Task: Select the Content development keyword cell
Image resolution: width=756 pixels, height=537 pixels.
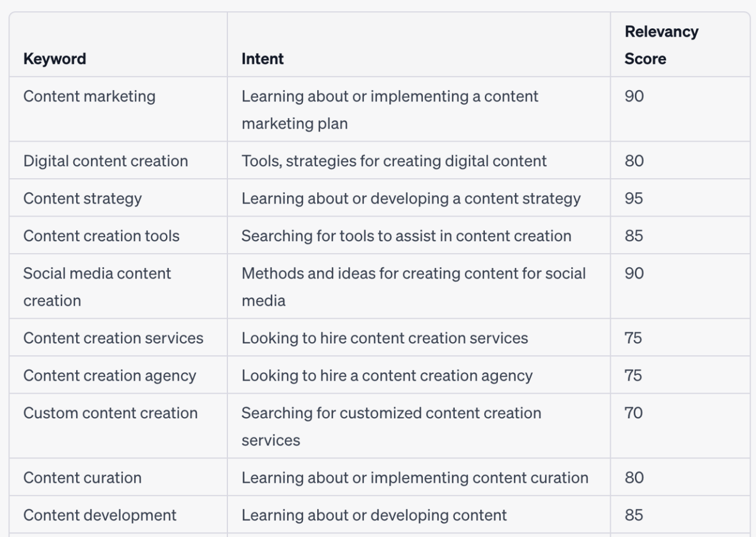Action: point(100,515)
